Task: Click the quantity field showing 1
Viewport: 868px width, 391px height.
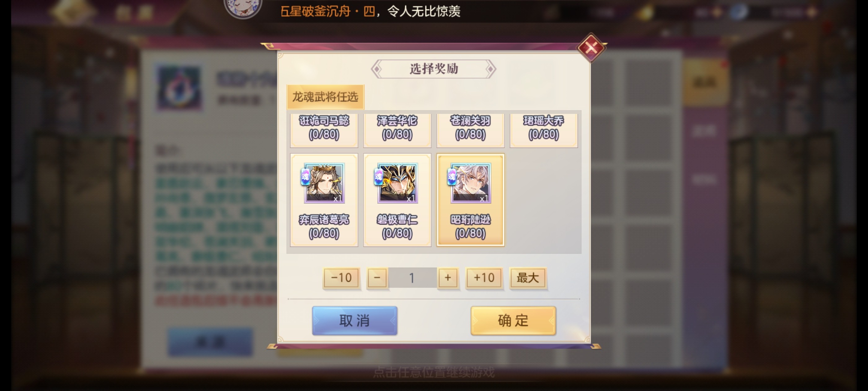Action: (x=412, y=278)
